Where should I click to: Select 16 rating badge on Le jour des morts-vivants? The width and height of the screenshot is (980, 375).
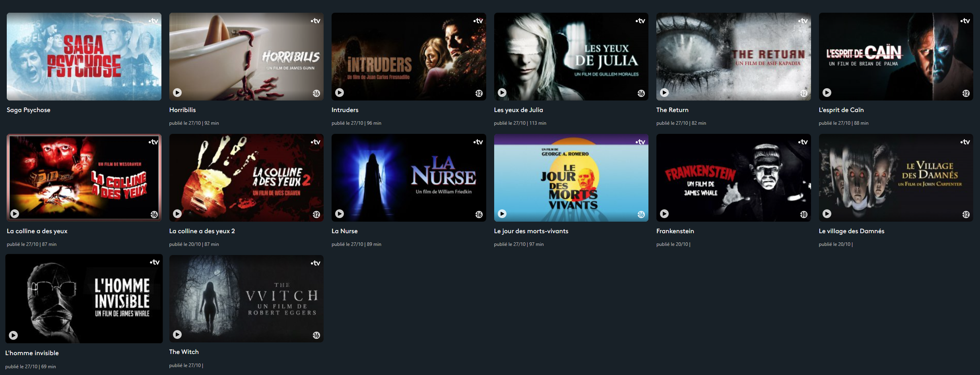[x=641, y=215]
